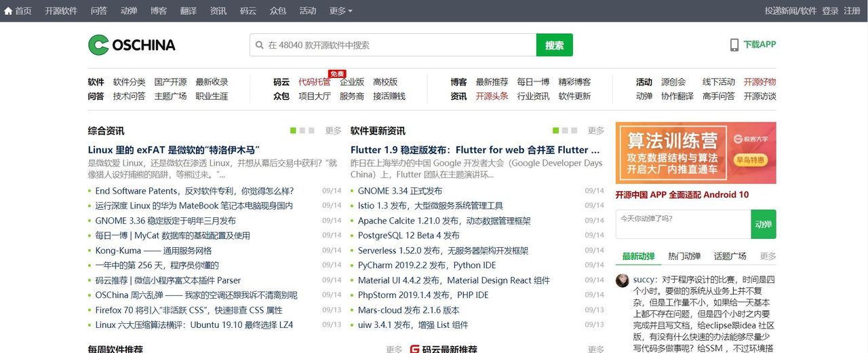Image resolution: width=868 pixels, height=353 pixels.
Task: Open 技术问答 link
Action: point(130,96)
